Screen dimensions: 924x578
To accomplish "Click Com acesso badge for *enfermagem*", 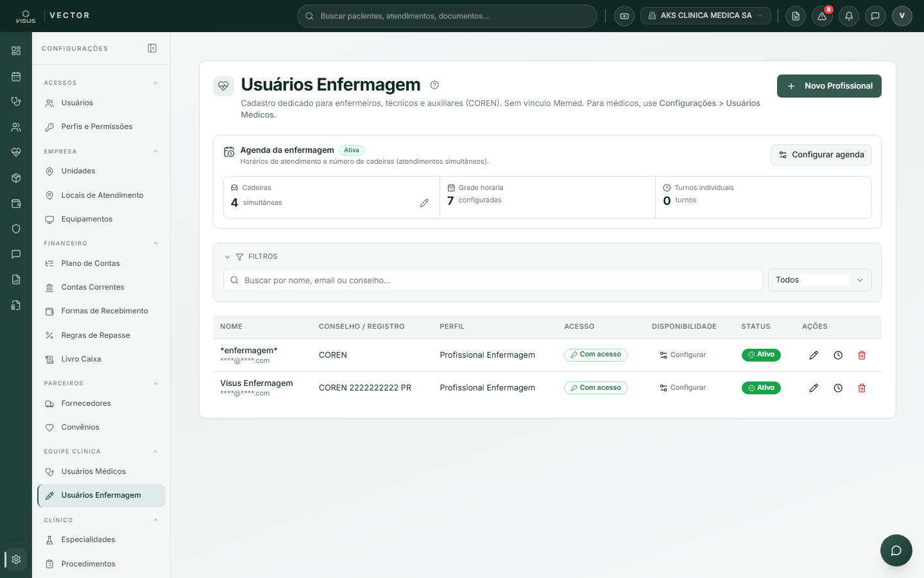I will click(x=595, y=355).
